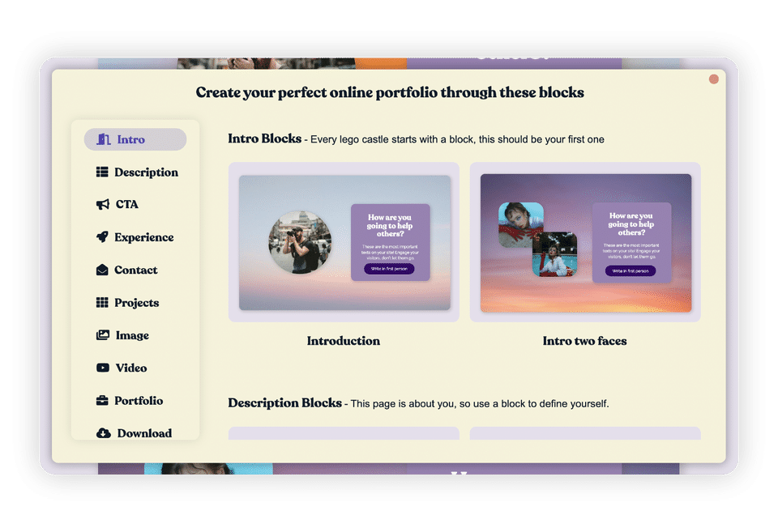Screen dimensions: 778x532
Task: Close the blocks dialog with red dot
Action: pyautogui.click(x=713, y=79)
